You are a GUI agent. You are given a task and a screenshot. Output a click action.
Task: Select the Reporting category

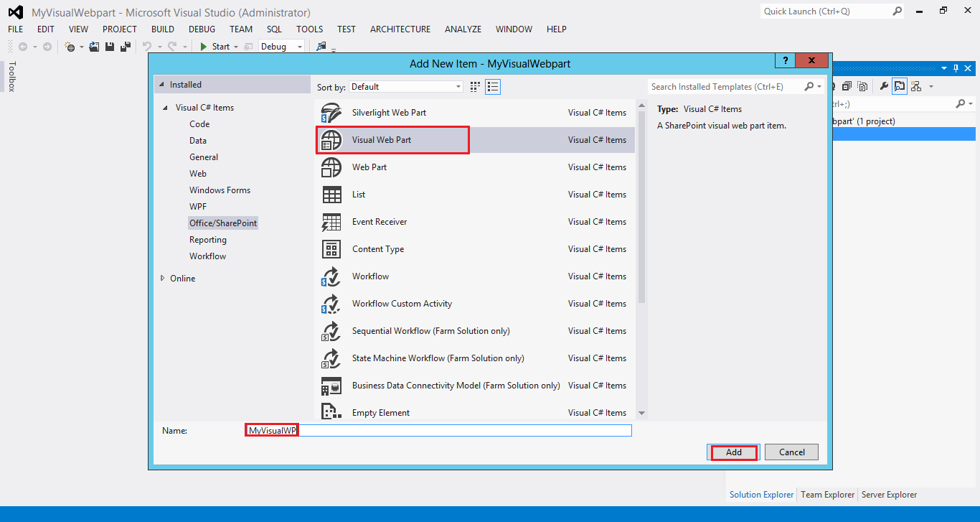click(208, 240)
